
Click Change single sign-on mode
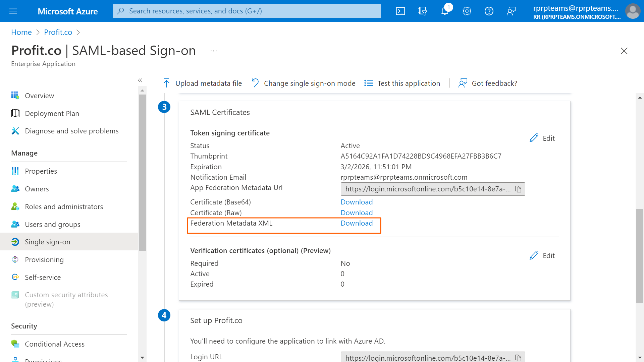coord(304,83)
